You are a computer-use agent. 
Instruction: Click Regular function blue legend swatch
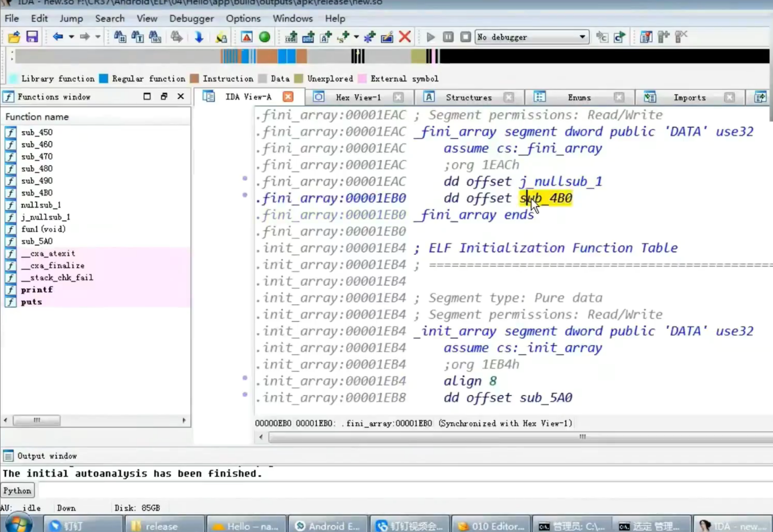(104, 78)
